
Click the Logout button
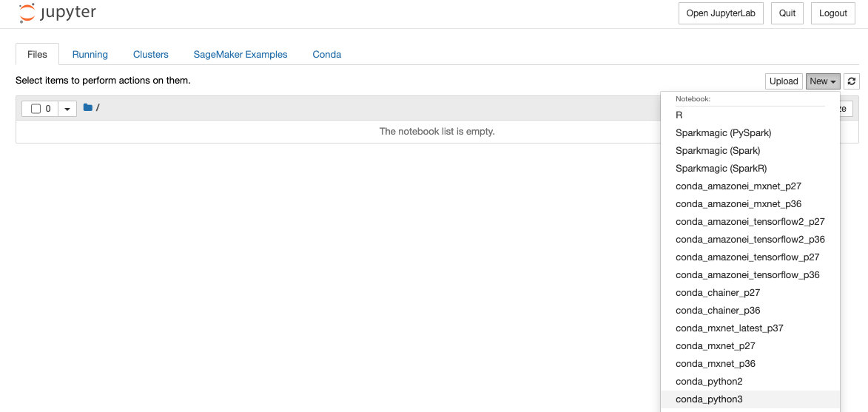(833, 13)
